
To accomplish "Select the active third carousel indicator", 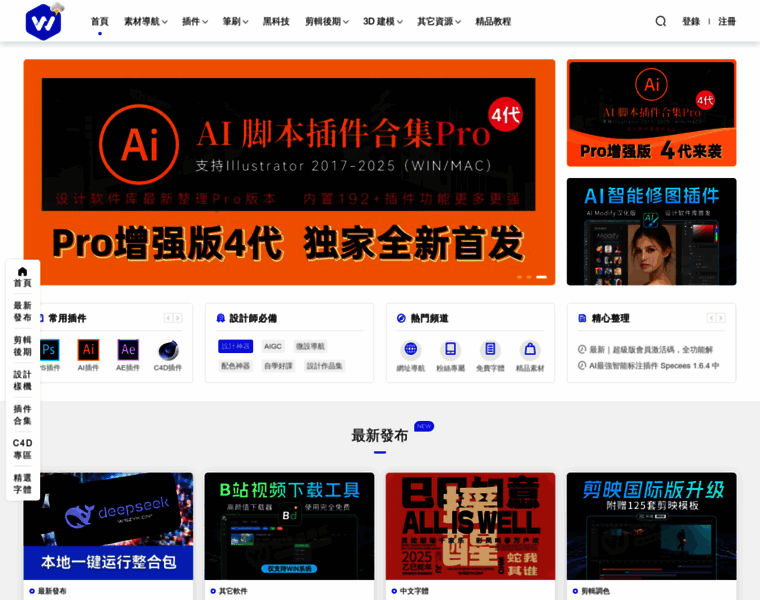I will pyautogui.click(x=541, y=277).
